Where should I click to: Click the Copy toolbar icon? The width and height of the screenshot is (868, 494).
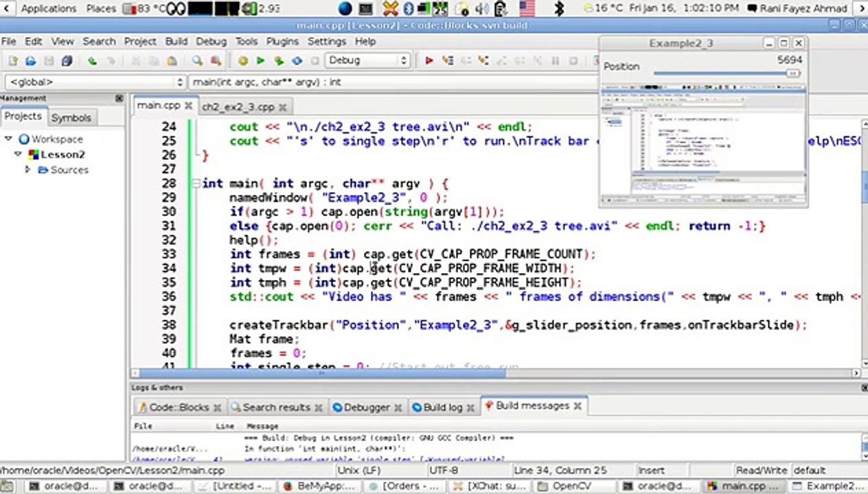(x=154, y=60)
